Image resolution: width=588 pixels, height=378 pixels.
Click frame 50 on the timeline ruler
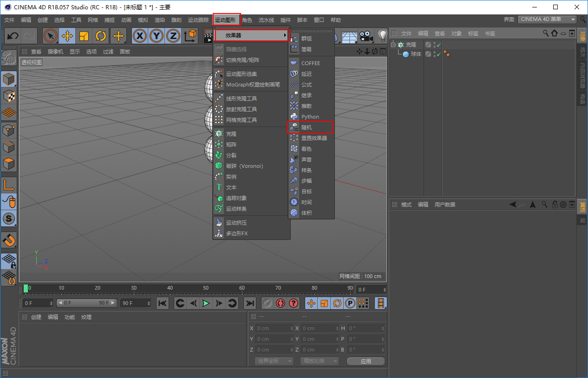click(206, 289)
